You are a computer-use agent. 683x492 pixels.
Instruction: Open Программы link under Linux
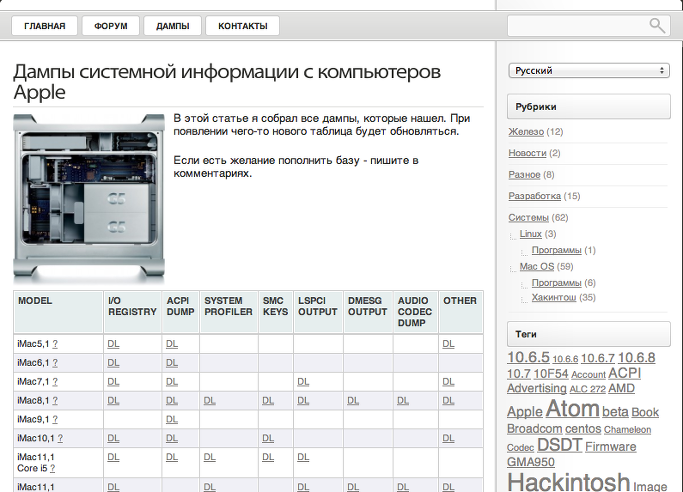556,250
